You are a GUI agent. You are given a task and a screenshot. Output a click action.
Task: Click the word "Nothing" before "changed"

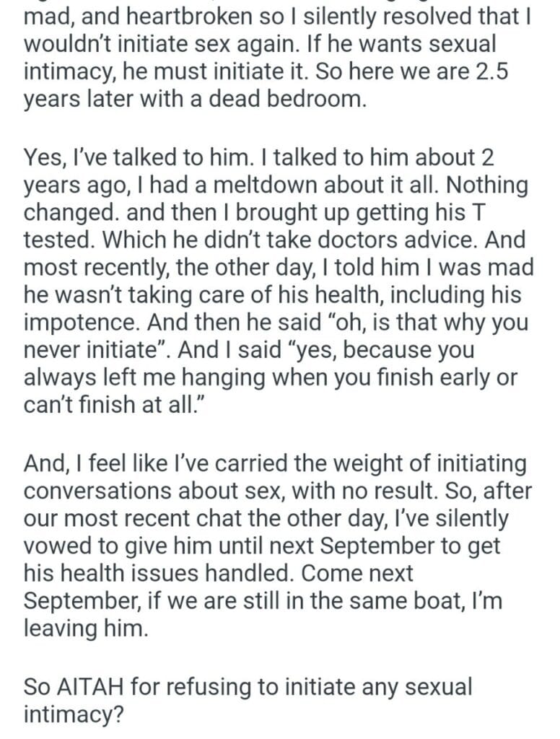coord(486,185)
